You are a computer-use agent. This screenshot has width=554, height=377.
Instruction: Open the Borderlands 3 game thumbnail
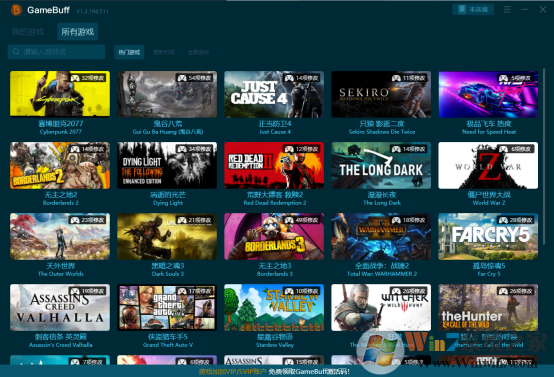(x=274, y=236)
